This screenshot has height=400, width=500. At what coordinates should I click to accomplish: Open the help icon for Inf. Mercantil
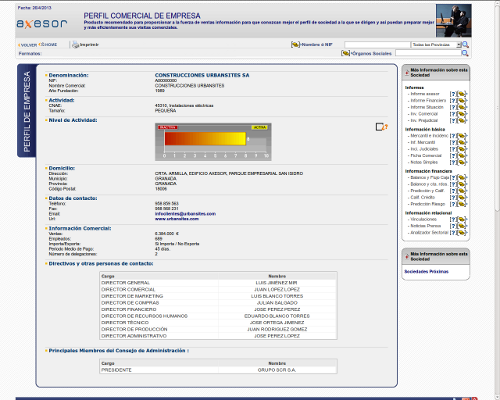coord(453,143)
